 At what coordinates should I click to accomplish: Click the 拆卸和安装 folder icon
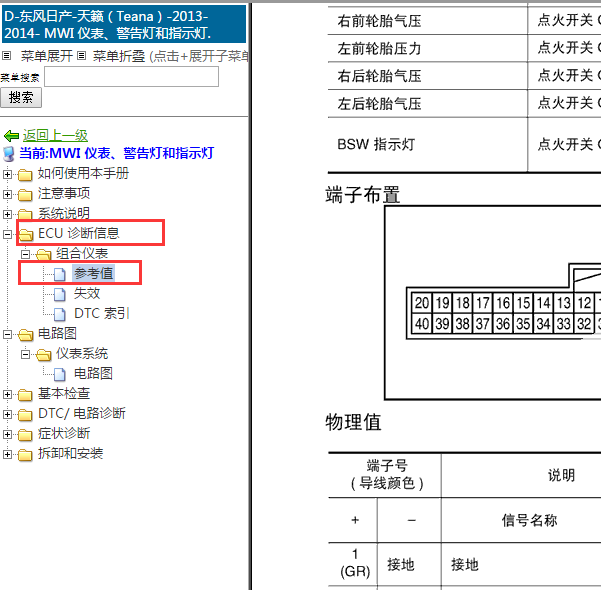coord(25,455)
